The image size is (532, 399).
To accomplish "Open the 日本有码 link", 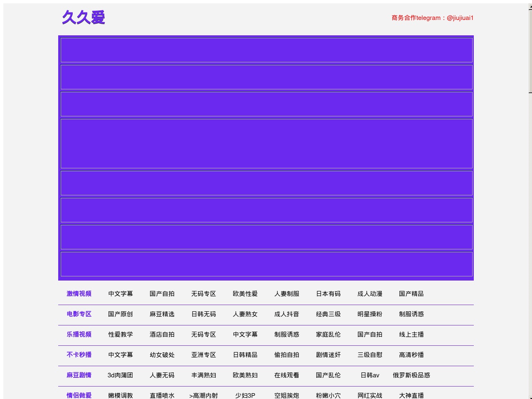I will click(x=328, y=293).
